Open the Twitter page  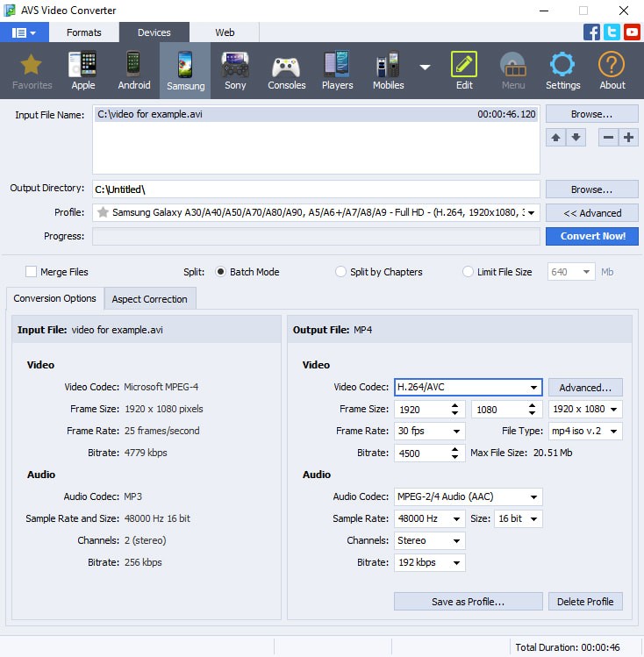pos(612,32)
